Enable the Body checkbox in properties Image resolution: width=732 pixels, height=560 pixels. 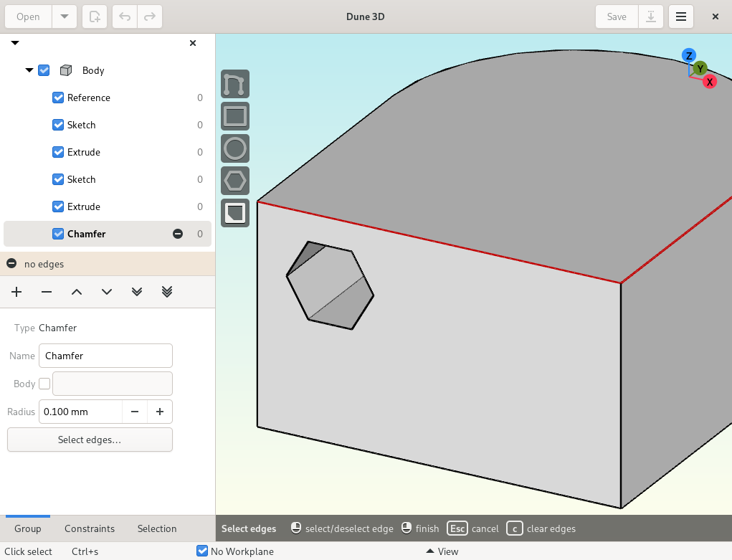44,384
